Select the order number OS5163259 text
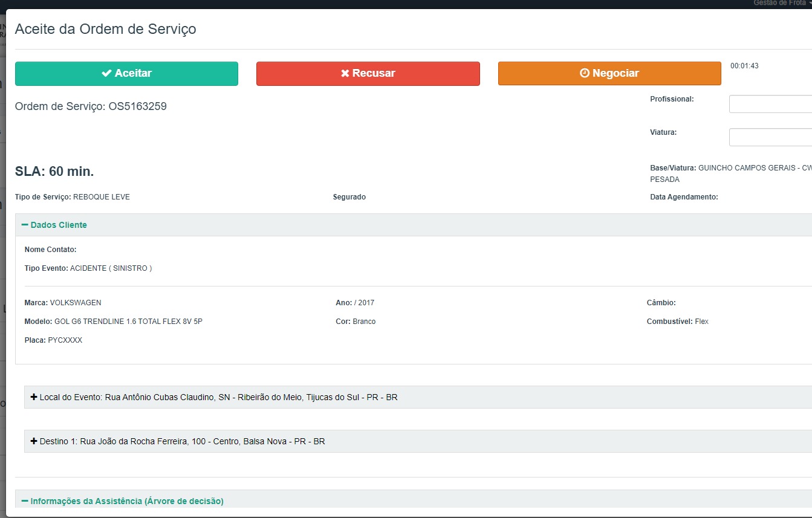This screenshot has height=518, width=812. pos(138,106)
